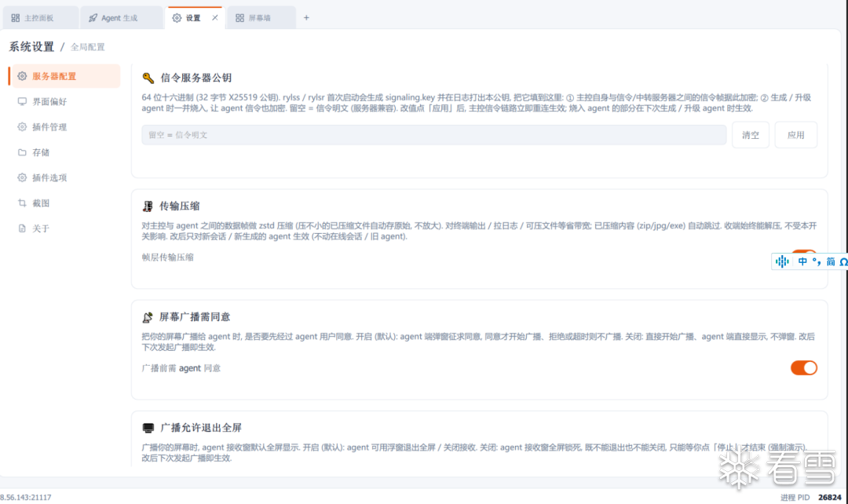The width and height of the screenshot is (848, 504).
Task: Click the 帧层传输压缩 label
Action: (168, 257)
